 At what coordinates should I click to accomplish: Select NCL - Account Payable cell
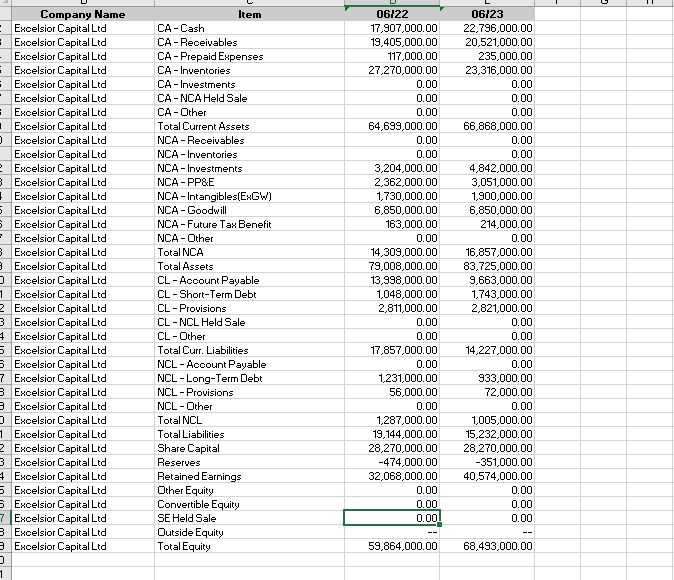(x=249, y=364)
